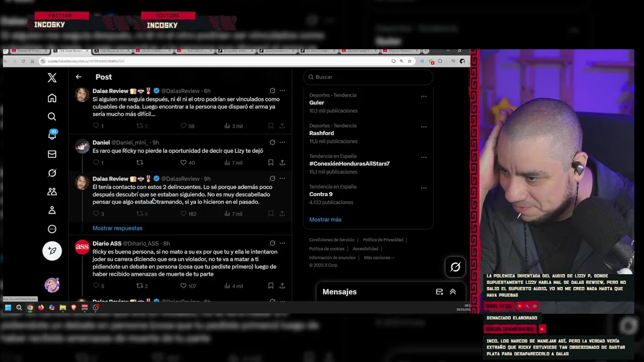Like Dalas tweet with 59 likes
The height and width of the screenshot is (362, 644).
click(184, 126)
